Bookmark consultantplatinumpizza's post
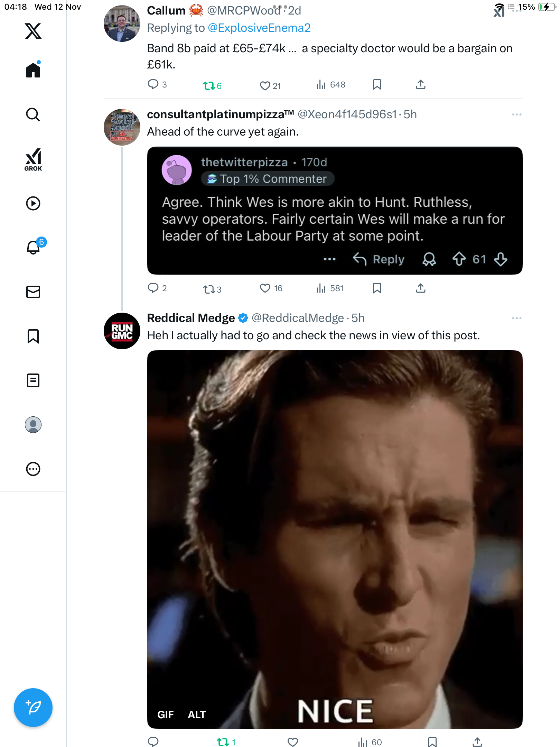The height and width of the screenshot is (747, 560). point(377,288)
